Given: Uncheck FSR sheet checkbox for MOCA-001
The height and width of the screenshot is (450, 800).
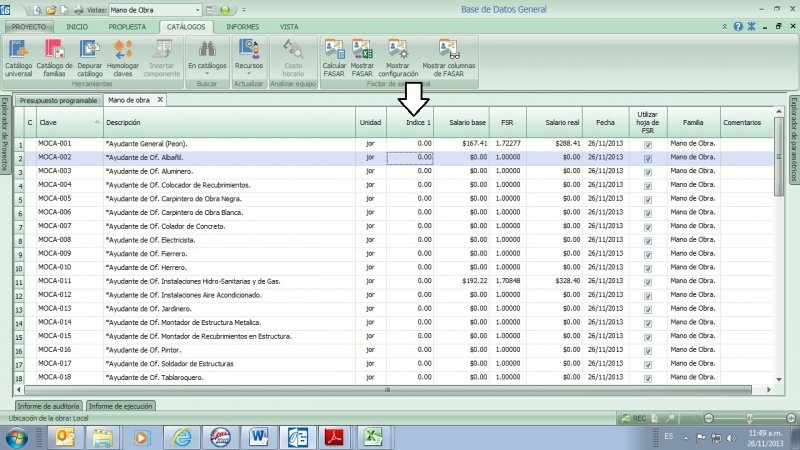Looking at the screenshot, I should click(647, 144).
